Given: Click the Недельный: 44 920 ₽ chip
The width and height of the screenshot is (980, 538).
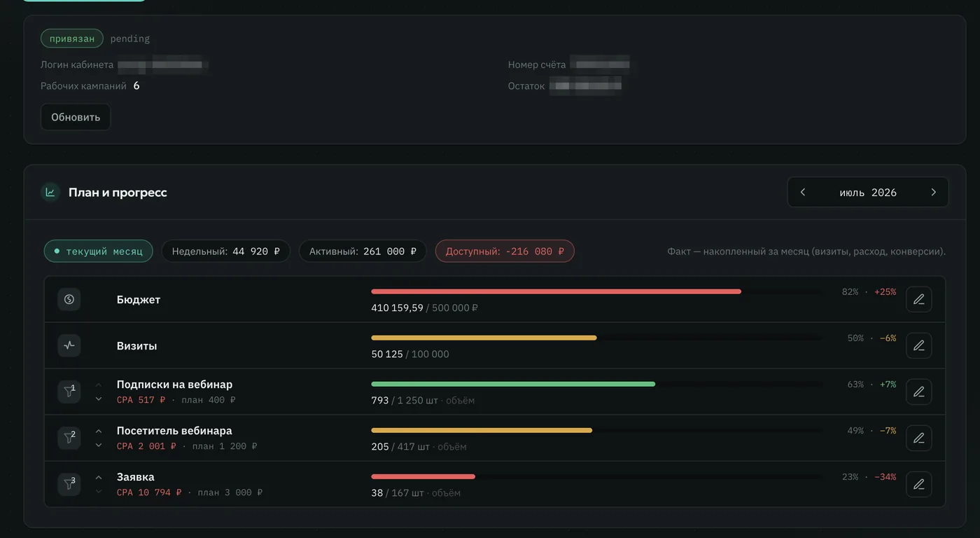Looking at the screenshot, I should (226, 251).
